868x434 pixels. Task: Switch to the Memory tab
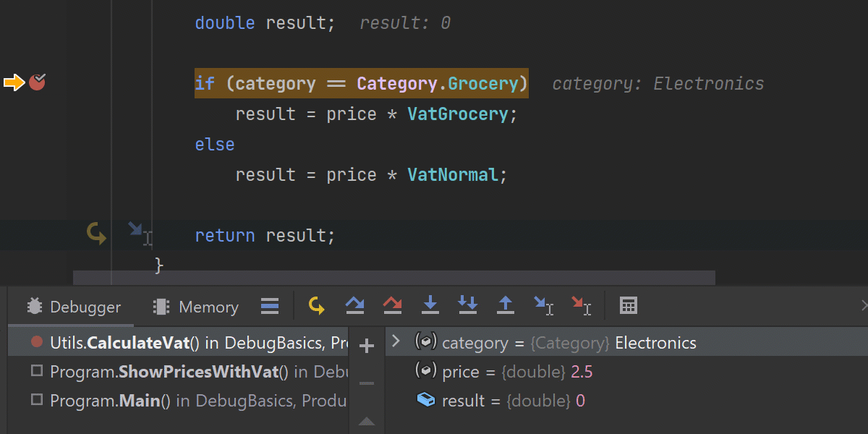pos(196,307)
